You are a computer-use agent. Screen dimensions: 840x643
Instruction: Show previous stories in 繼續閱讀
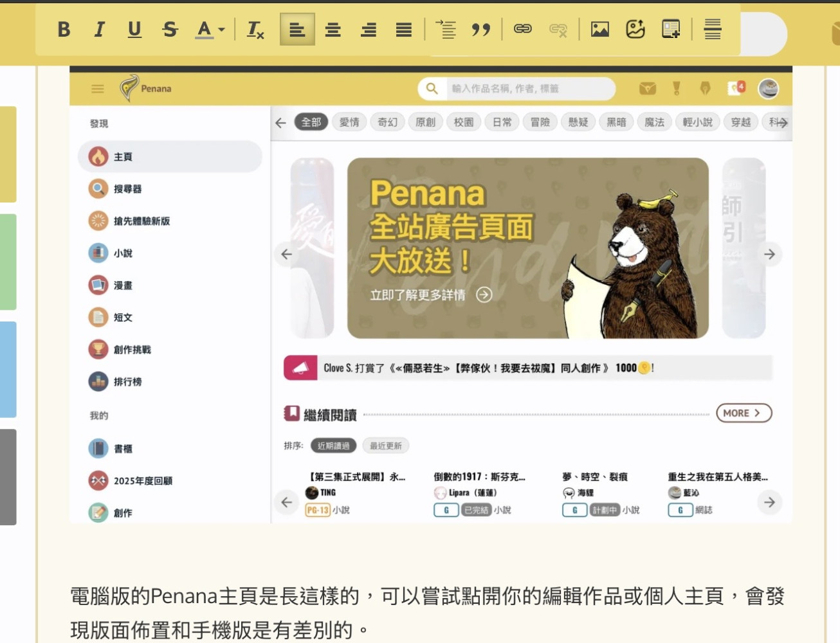[287, 502]
